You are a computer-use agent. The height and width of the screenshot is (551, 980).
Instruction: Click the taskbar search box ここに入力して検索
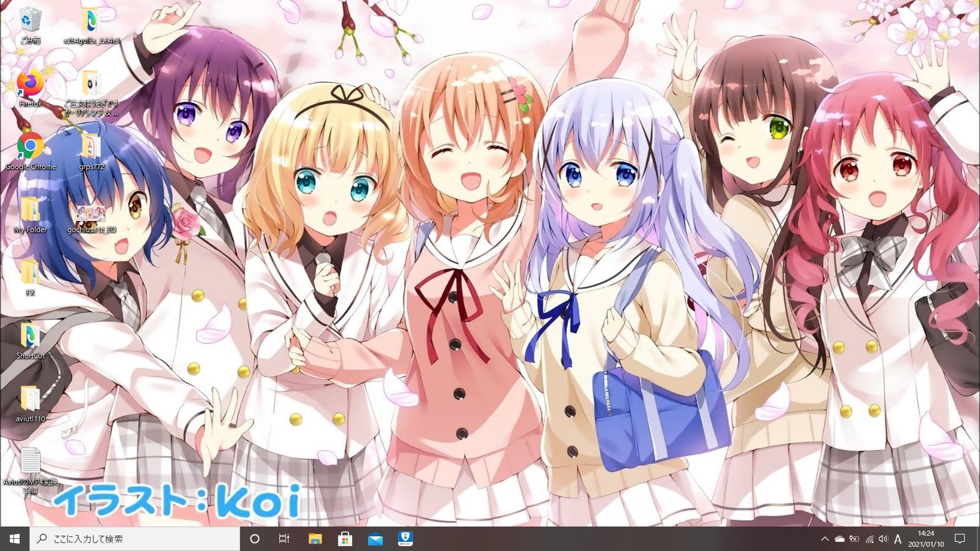click(x=135, y=539)
